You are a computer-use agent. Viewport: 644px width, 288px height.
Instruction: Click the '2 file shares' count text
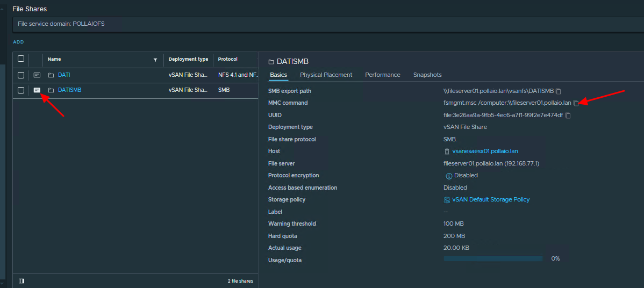[240, 281]
